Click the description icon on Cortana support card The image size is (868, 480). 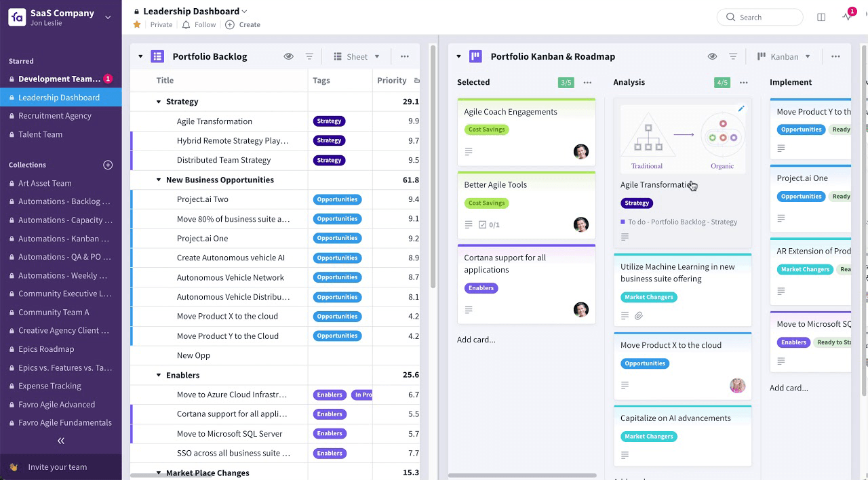[x=469, y=310]
